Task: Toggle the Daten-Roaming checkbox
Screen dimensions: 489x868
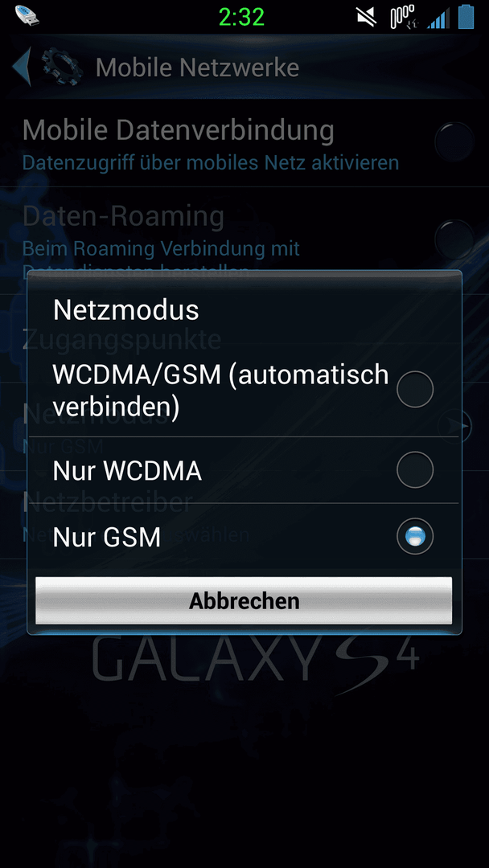Action: click(x=454, y=239)
